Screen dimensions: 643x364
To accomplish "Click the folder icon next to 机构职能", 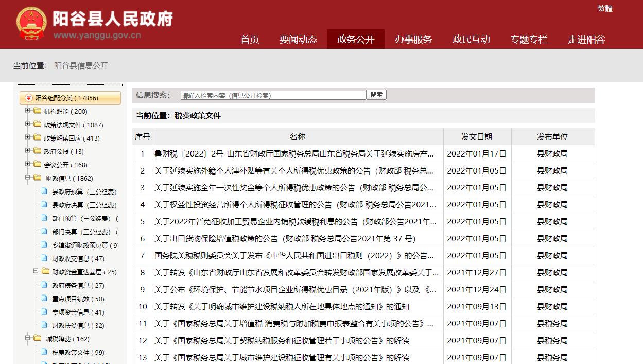I will (37, 111).
